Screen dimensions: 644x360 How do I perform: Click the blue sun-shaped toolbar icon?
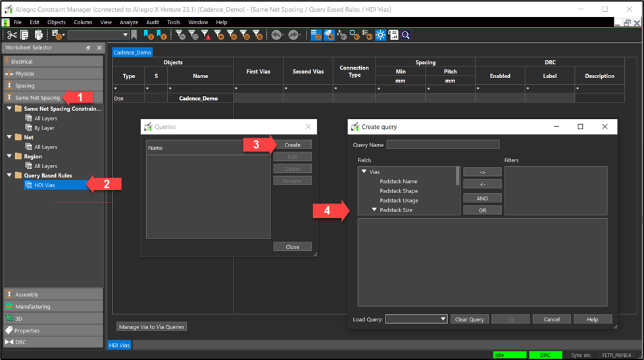(x=380, y=35)
